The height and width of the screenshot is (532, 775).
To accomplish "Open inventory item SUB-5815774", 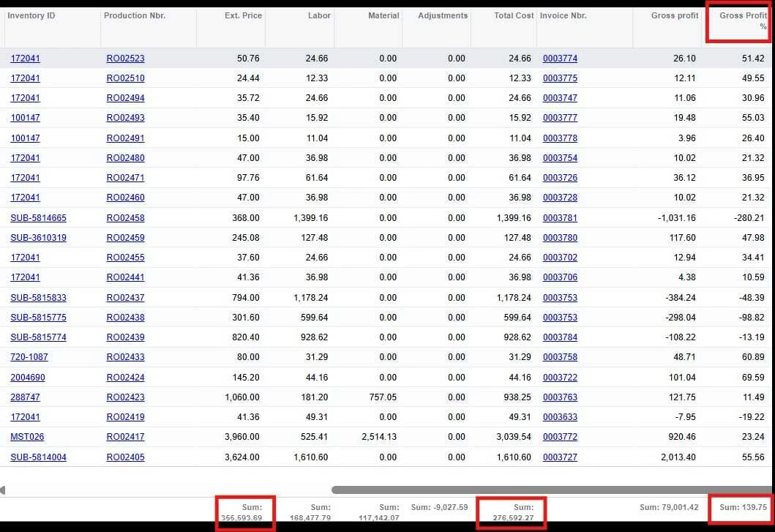I will coord(38,337).
